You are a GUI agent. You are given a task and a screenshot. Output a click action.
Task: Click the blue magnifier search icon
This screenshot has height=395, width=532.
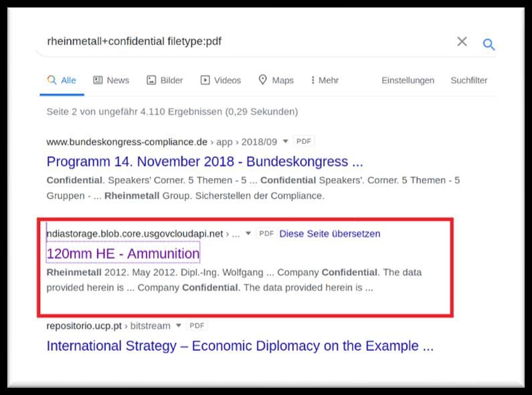(489, 44)
